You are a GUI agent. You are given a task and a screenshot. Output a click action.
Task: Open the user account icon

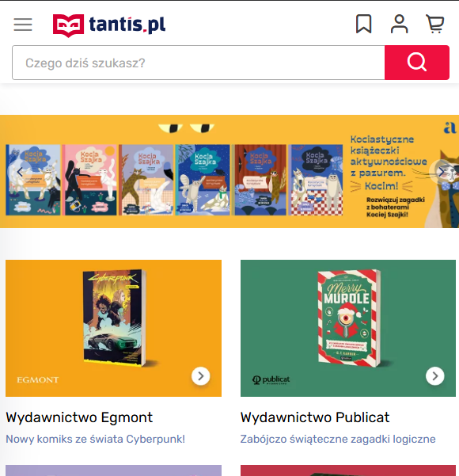tap(399, 24)
